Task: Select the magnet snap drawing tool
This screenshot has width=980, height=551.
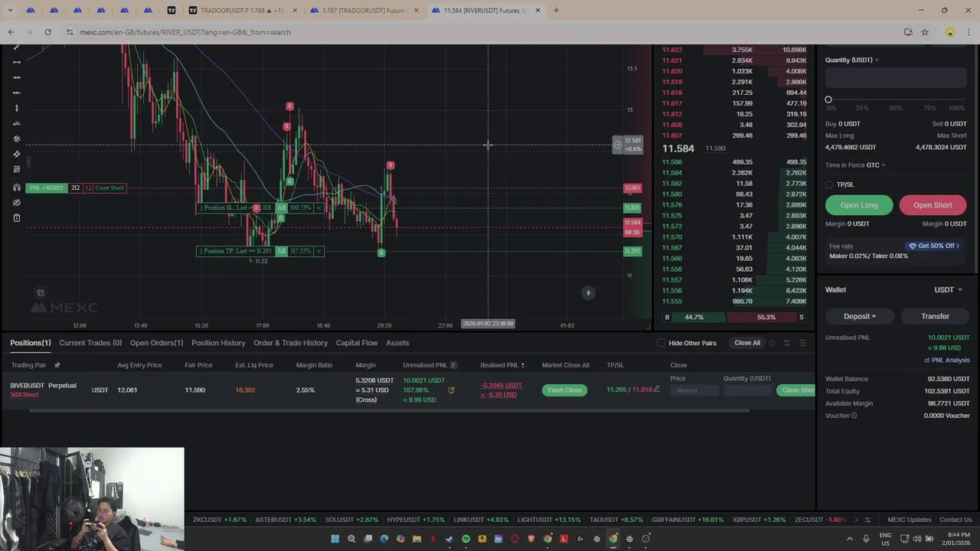Action: pyautogui.click(x=17, y=187)
